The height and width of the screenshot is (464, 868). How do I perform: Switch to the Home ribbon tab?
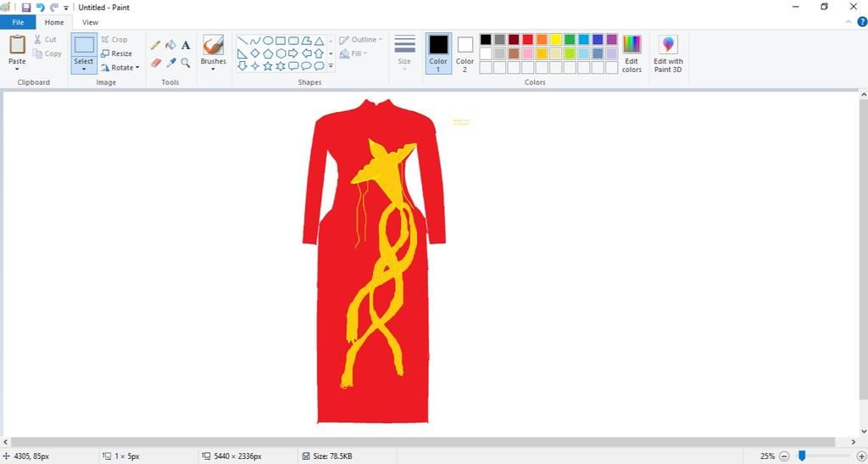(54, 22)
